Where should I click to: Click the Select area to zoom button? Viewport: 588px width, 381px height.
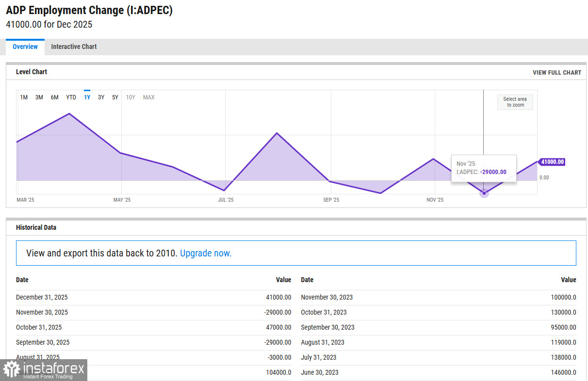click(x=515, y=102)
